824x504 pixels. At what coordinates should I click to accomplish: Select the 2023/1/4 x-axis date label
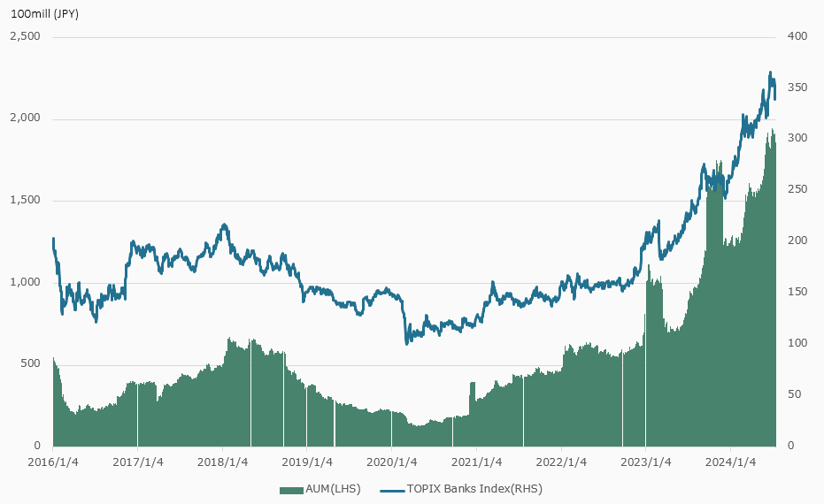click(x=646, y=462)
